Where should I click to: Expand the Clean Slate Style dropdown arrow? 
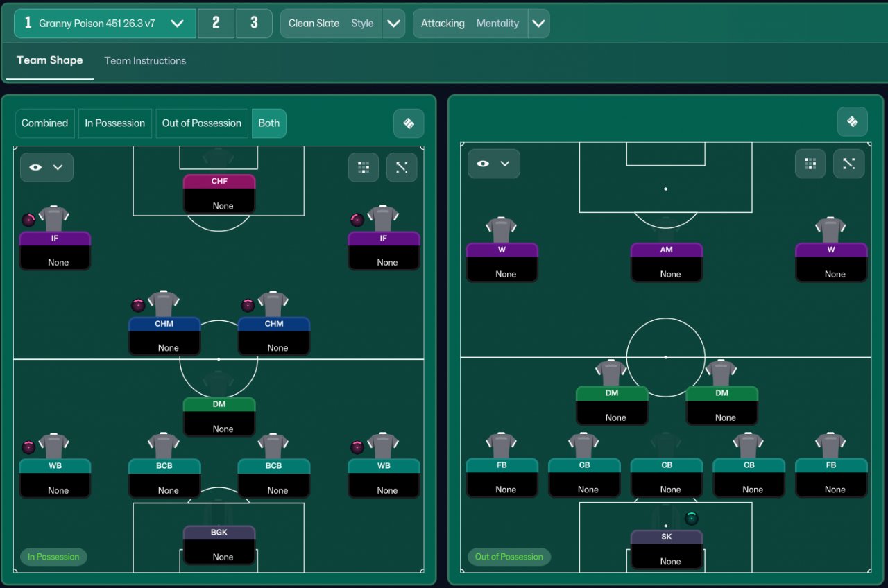point(394,24)
